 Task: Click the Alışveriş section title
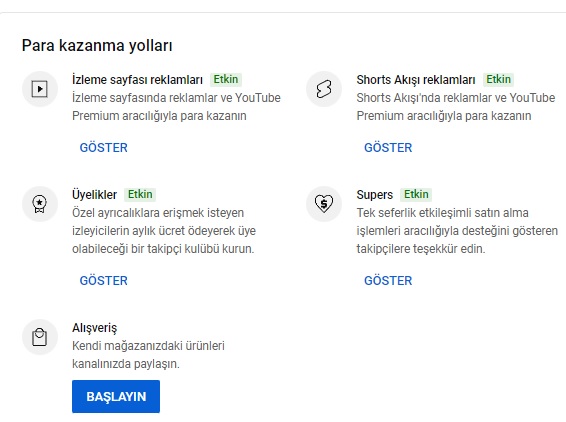[x=95, y=328]
